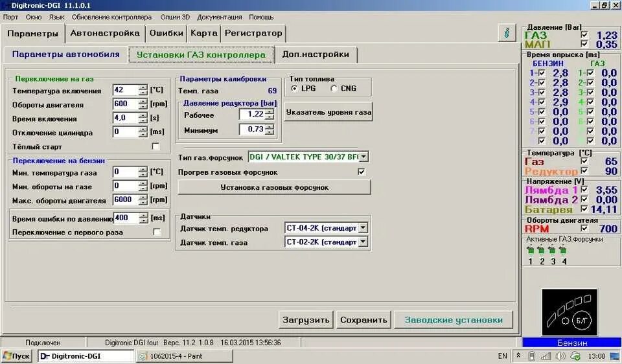Click the blue Бензин fuel mode status bar
This screenshot has height=364, width=622.
(x=571, y=343)
